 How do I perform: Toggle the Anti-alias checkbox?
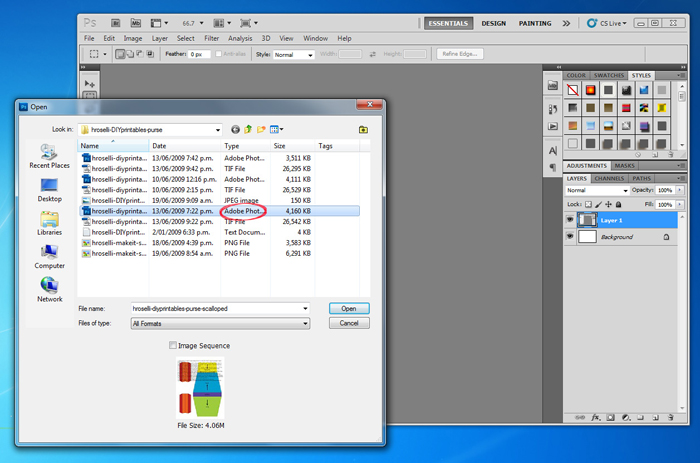pos(218,54)
